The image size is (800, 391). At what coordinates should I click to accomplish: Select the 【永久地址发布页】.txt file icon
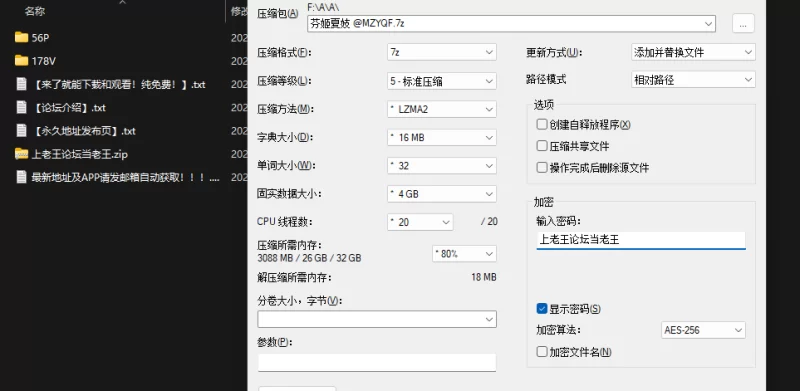[21, 131]
